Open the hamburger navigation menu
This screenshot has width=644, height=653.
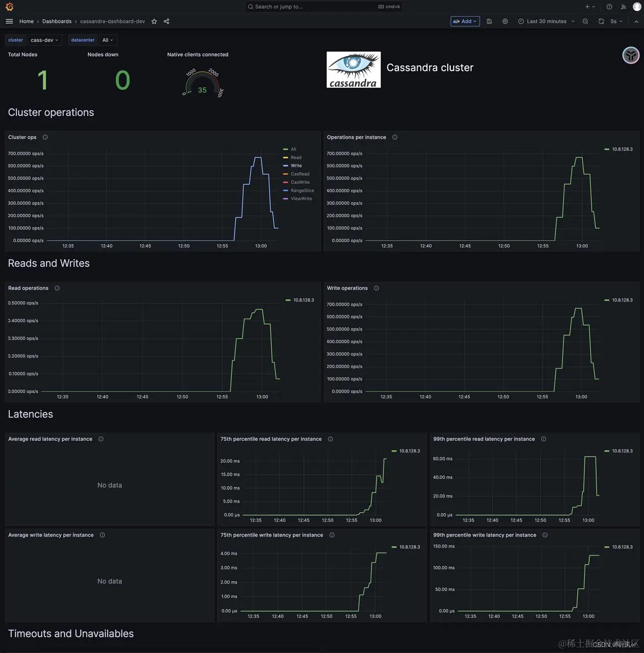(x=9, y=21)
